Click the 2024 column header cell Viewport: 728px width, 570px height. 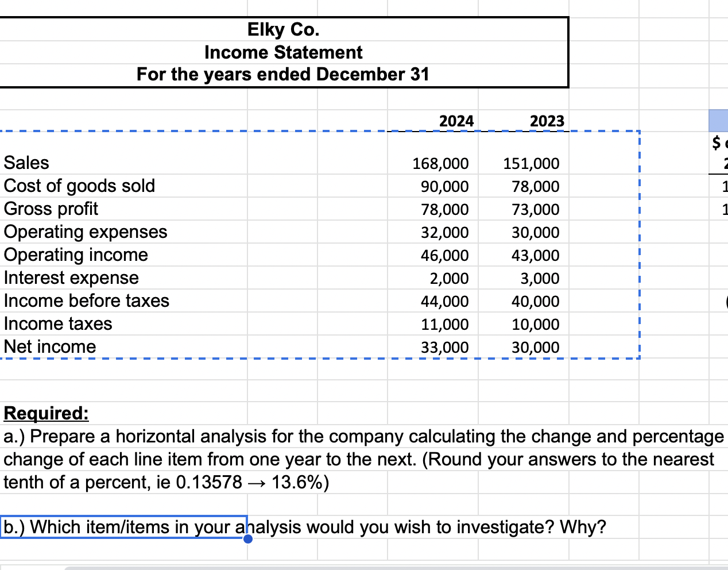[456, 121]
